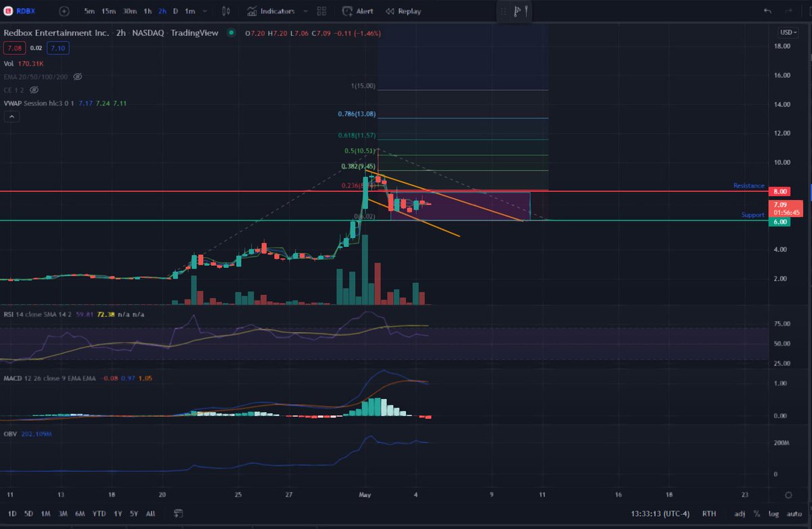Undo the last chart action
The width and height of the screenshot is (812, 529).
(x=767, y=11)
